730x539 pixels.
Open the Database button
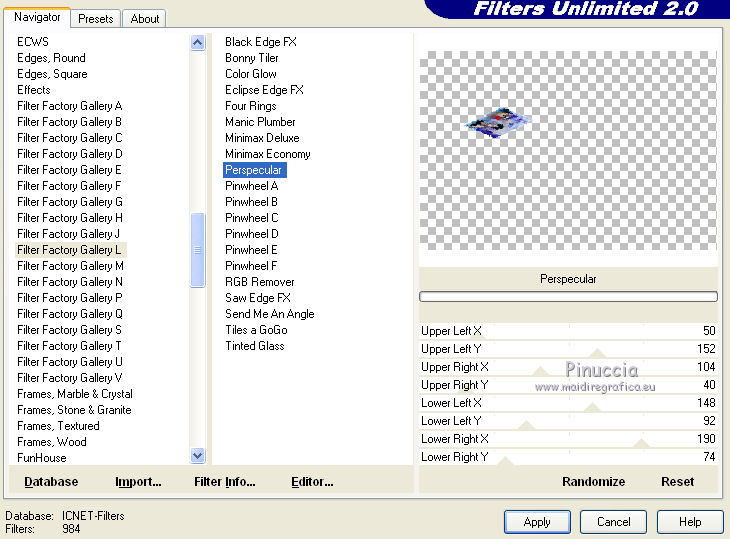click(x=51, y=481)
